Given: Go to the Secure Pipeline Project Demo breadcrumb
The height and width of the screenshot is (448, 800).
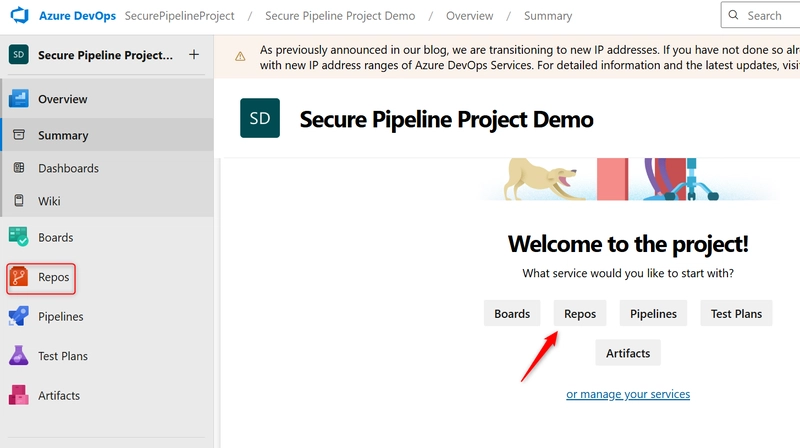Looking at the screenshot, I should point(340,16).
